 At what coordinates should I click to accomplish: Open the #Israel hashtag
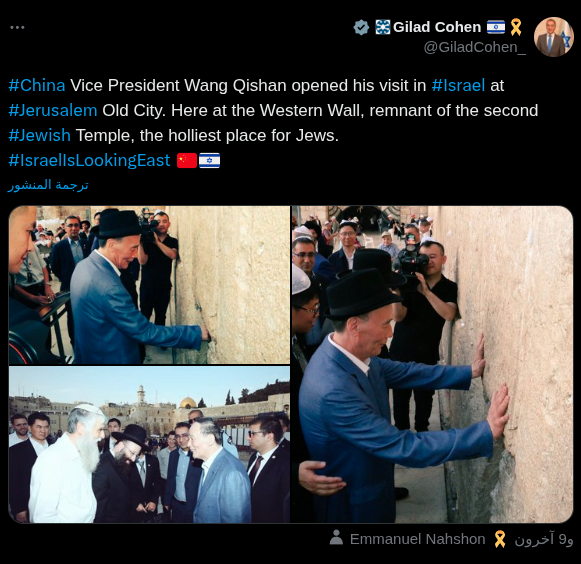tap(458, 85)
